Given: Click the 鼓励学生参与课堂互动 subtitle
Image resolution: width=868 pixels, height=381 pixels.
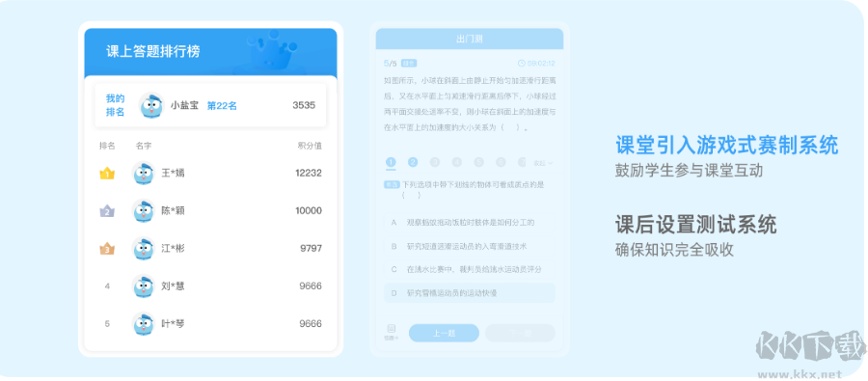Looking at the screenshot, I should 690,171.
